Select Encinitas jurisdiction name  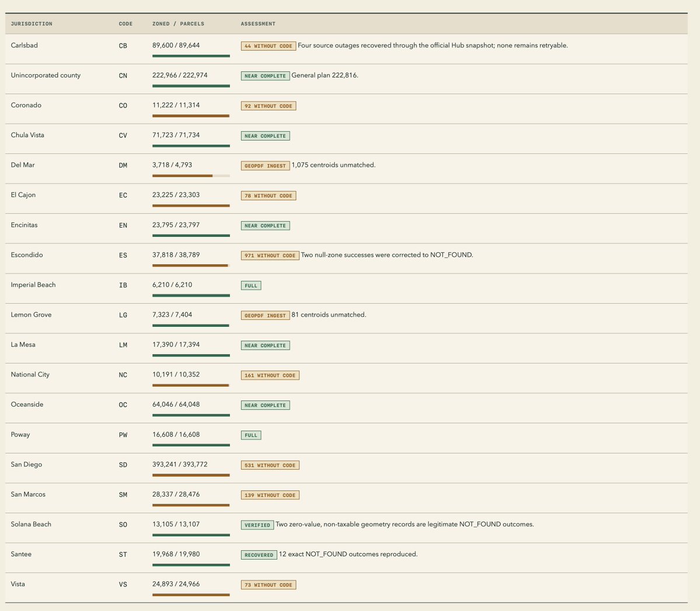pos(24,225)
